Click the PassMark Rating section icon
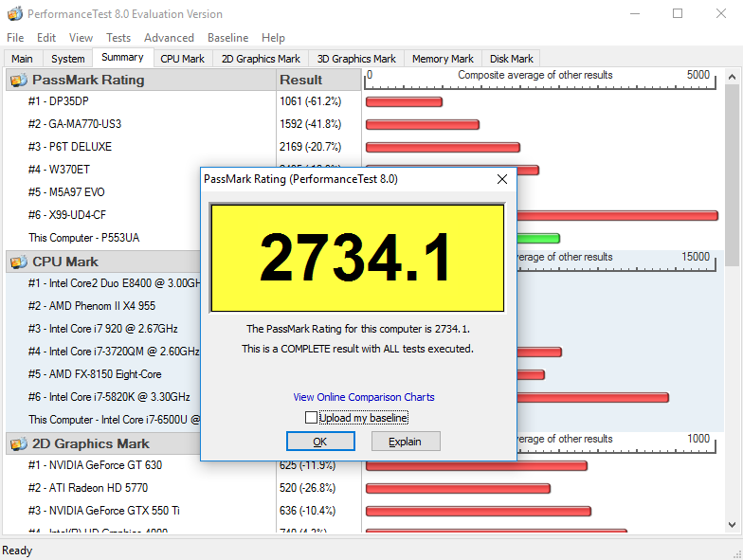The image size is (743, 560). pos(19,80)
